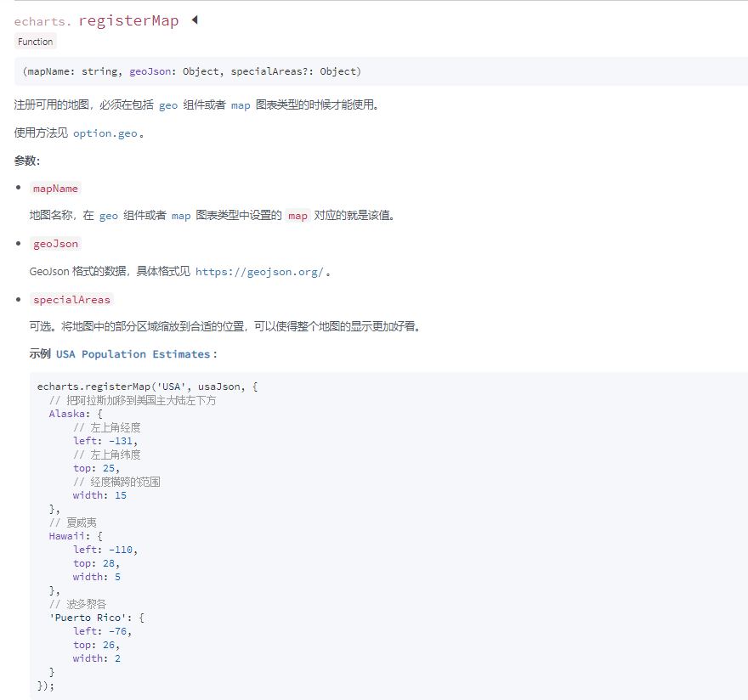Click the 示例 label text
Screen dimensions: 748x700
[x=40, y=353]
